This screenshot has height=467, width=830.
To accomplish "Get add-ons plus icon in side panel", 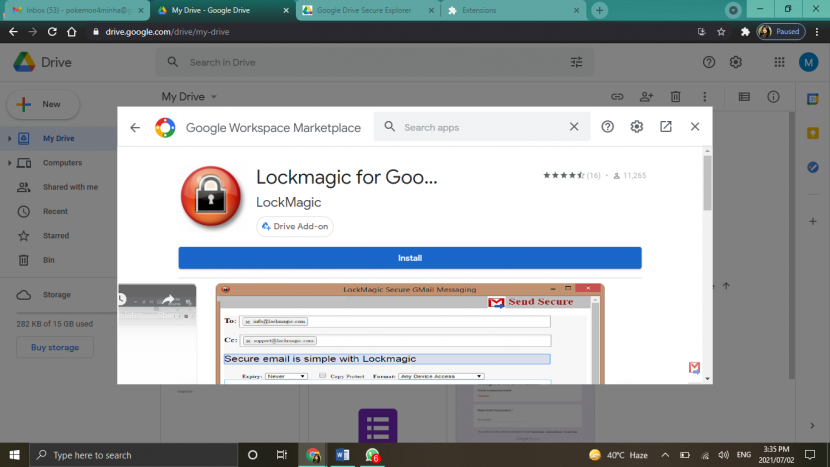I will (x=813, y=221).
